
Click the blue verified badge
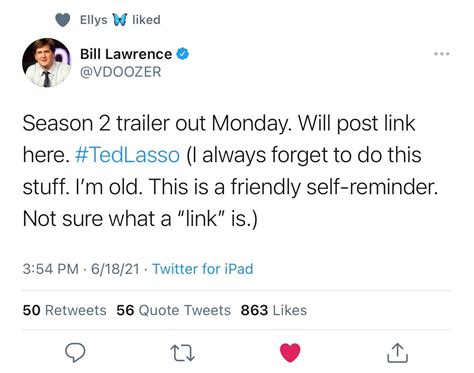(183, 54)
